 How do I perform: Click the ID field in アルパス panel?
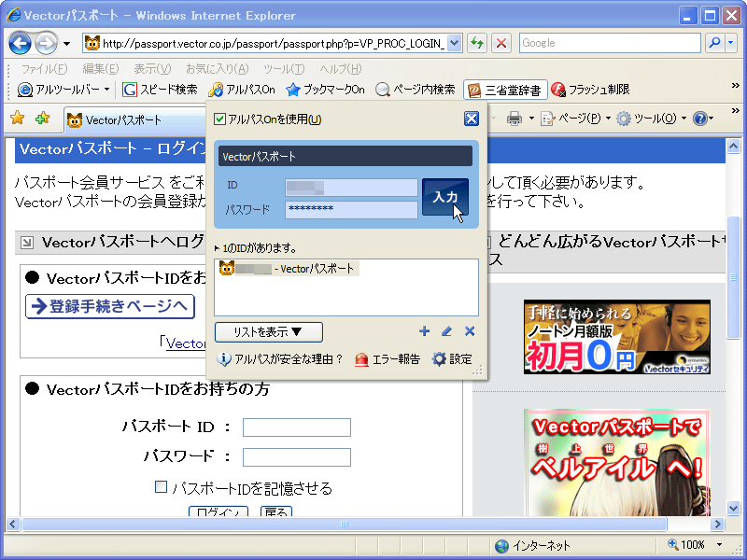352,188
